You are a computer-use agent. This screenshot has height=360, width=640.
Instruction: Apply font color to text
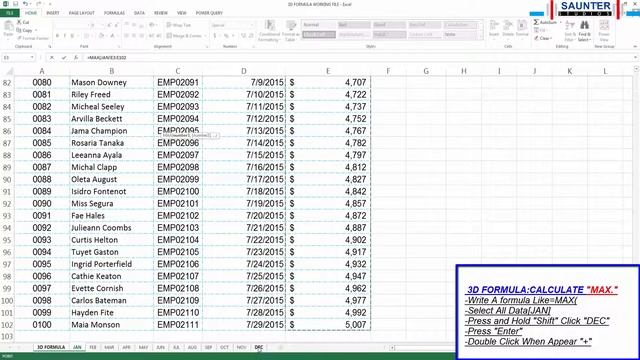[x=112, y=36]
